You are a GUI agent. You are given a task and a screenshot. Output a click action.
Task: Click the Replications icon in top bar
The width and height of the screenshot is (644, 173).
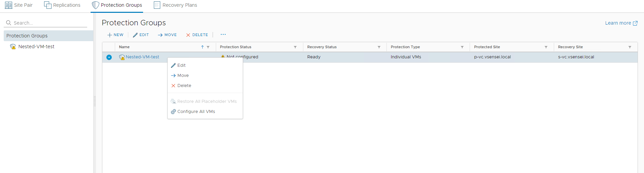48,5
